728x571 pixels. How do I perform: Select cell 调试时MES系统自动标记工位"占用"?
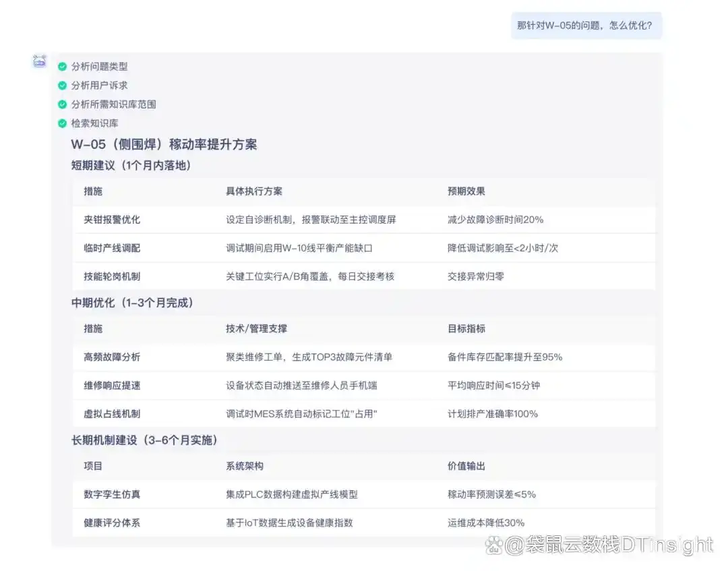pos(302,414)
